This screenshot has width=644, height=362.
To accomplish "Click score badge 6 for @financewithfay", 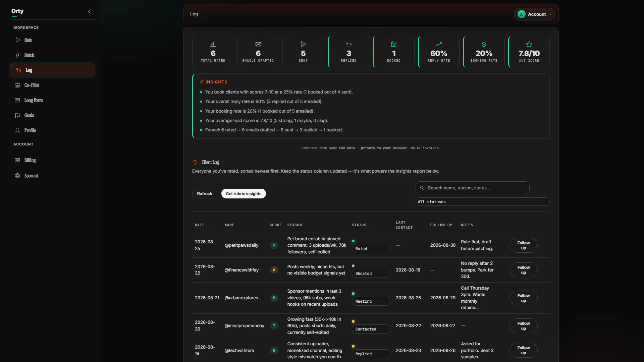I will click(274, 270).
